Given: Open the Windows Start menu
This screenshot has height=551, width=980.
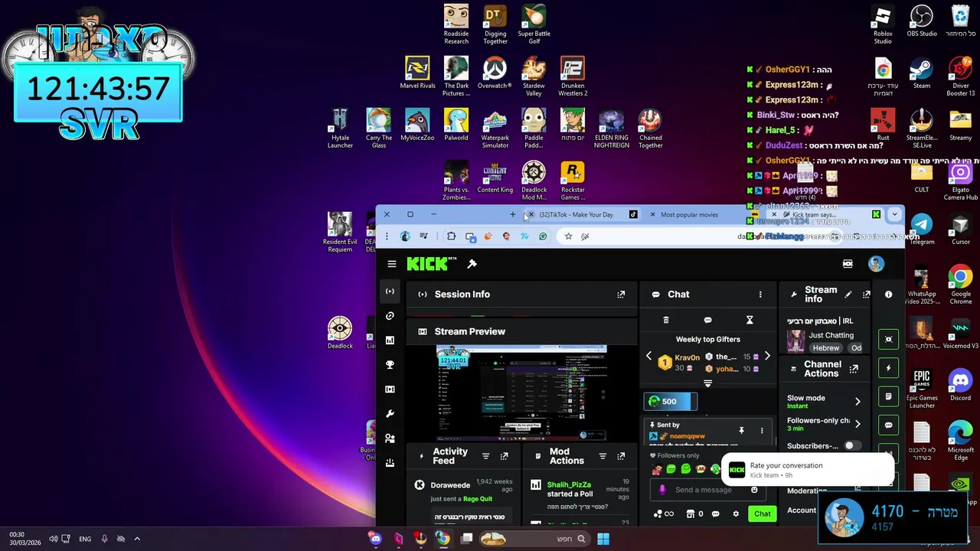Looking at the screenshot, I should click(603, 539).
